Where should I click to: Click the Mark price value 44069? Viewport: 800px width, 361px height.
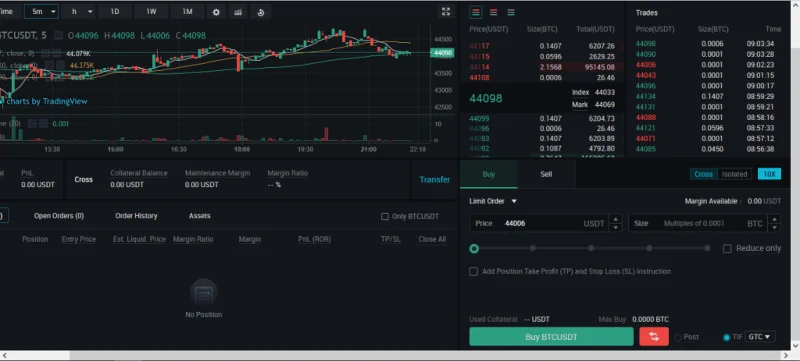point(605,105)
